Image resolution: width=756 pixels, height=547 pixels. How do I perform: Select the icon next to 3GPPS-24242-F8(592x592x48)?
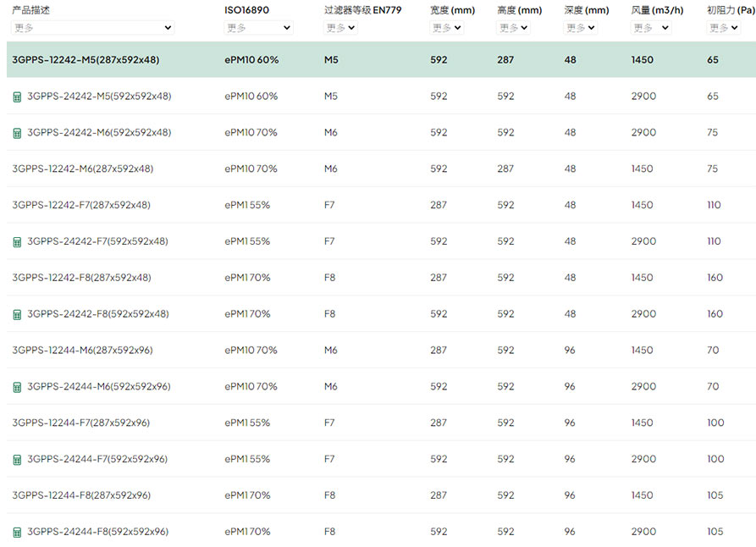click(17, 314)
